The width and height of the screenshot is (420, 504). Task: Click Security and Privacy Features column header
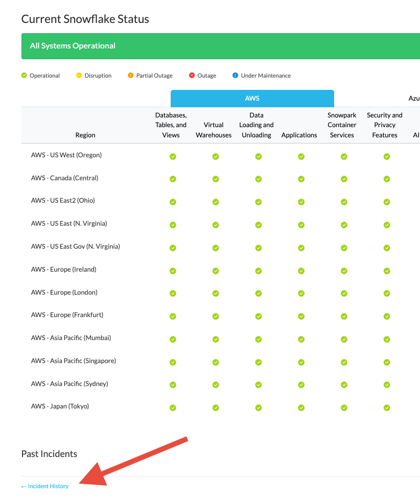click(385, 125)
